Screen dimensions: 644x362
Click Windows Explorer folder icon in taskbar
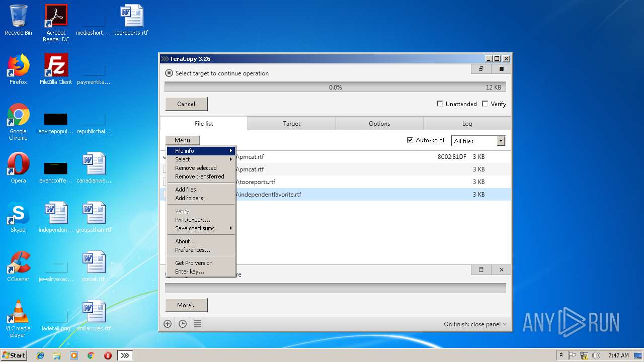[x=57, y=355]
